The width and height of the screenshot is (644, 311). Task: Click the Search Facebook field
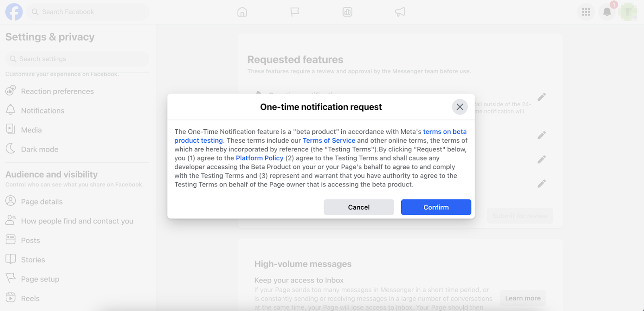pyautogui.click(x=89, y=12)
